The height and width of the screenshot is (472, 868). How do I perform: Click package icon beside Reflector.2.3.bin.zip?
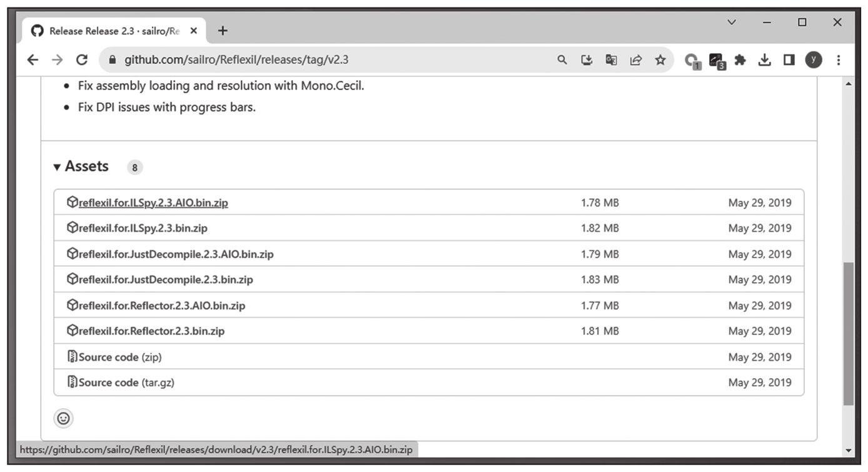pyautogui.click(x=72, y=331)
